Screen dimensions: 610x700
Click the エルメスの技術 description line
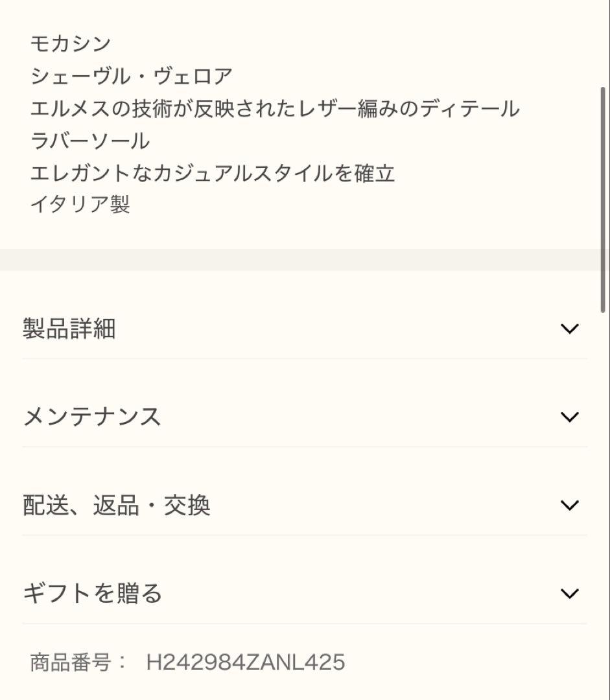(275, 108)
